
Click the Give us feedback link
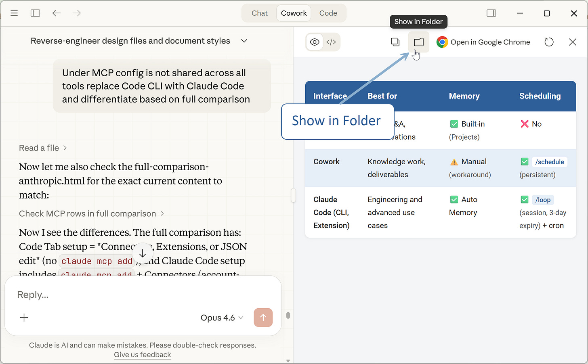pyautogui.click(x=142, y=355)
